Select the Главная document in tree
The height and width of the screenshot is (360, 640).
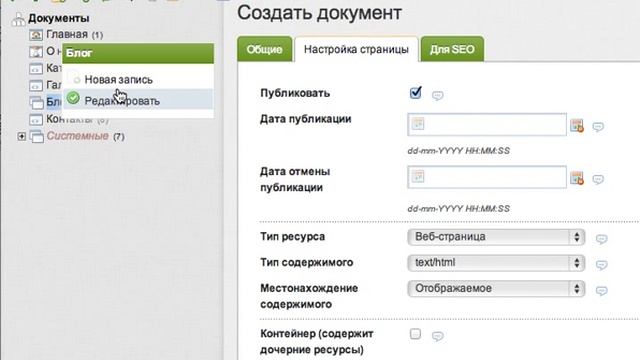(x=67, y=34)
